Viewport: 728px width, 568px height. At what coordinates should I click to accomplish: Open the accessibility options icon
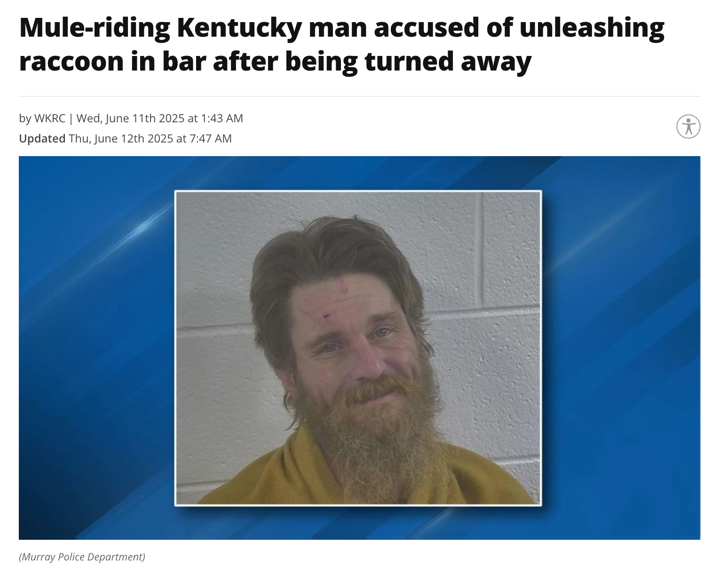point(688,126)
